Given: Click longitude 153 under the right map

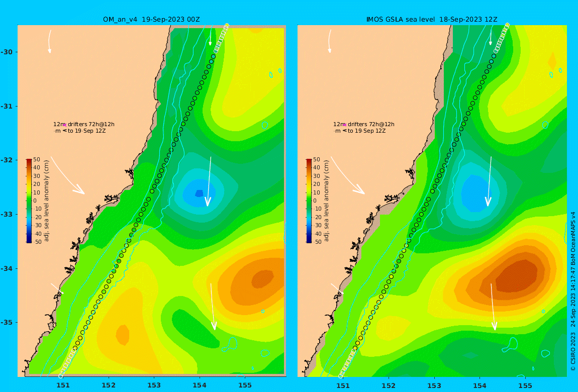Looking at the screenshot, I should click(x=434, y=385).
